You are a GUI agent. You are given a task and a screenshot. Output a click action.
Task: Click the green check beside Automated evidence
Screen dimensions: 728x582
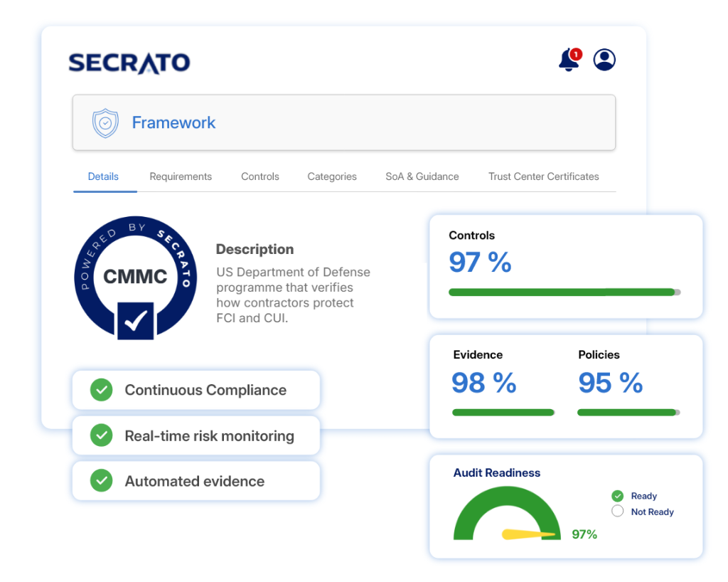tap(101, 481)
